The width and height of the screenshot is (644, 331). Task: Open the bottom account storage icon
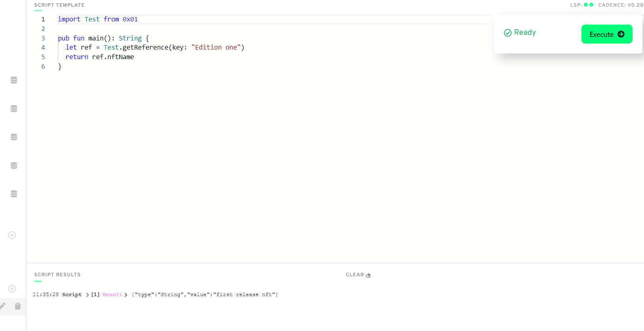[x=14, y=194]
